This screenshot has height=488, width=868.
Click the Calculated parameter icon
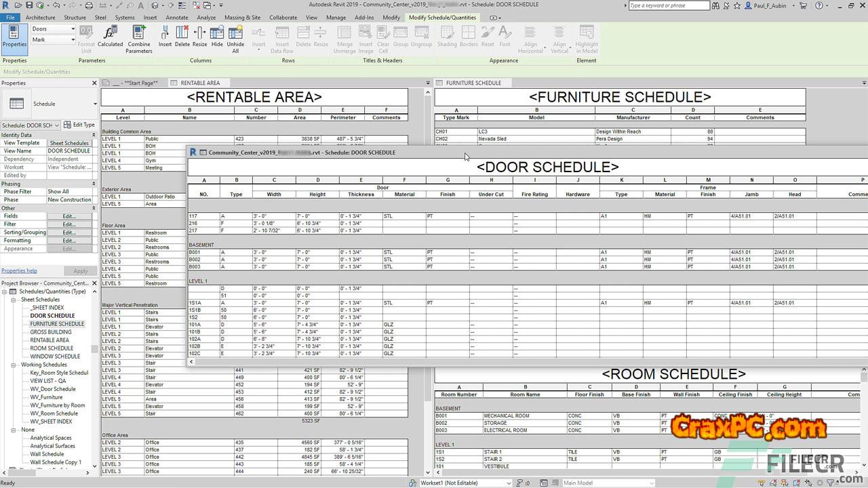(110, 35)
